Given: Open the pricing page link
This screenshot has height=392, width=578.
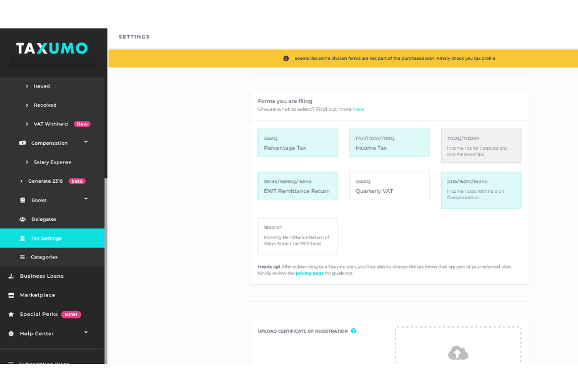Looking at the screenshot, I should coord(309,273).
